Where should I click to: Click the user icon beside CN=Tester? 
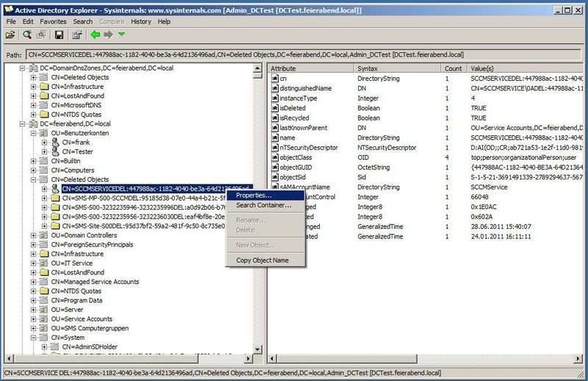[x=56, y=152]
